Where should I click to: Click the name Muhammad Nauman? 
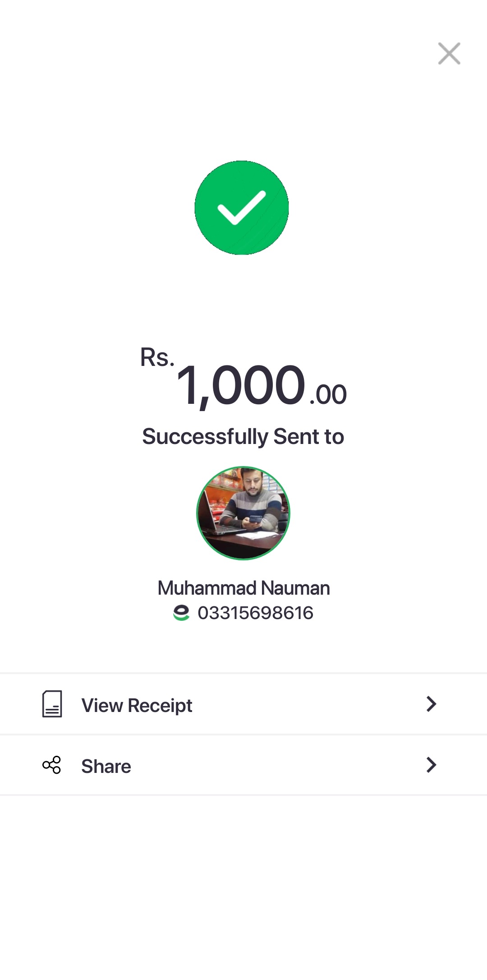pos(243,588)
